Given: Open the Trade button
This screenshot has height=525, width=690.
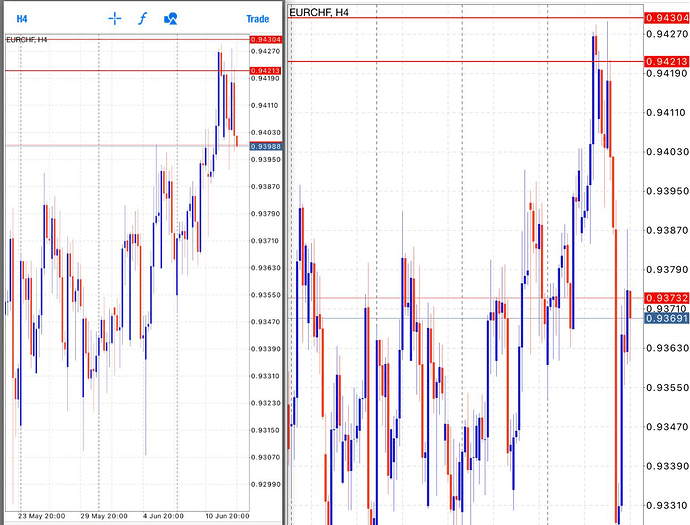Looking at the screenshot, I should [x=257, y=19].
